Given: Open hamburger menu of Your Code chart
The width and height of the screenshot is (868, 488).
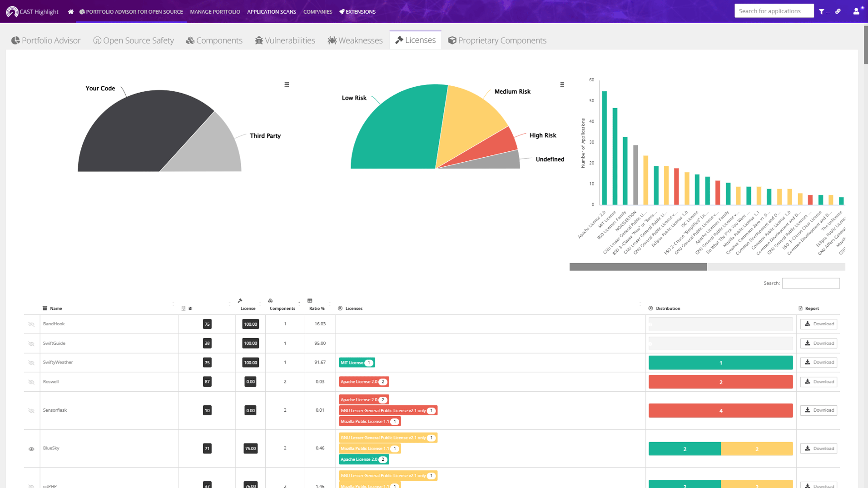Looking at the screenshot, I should click(x=287, y=85).
